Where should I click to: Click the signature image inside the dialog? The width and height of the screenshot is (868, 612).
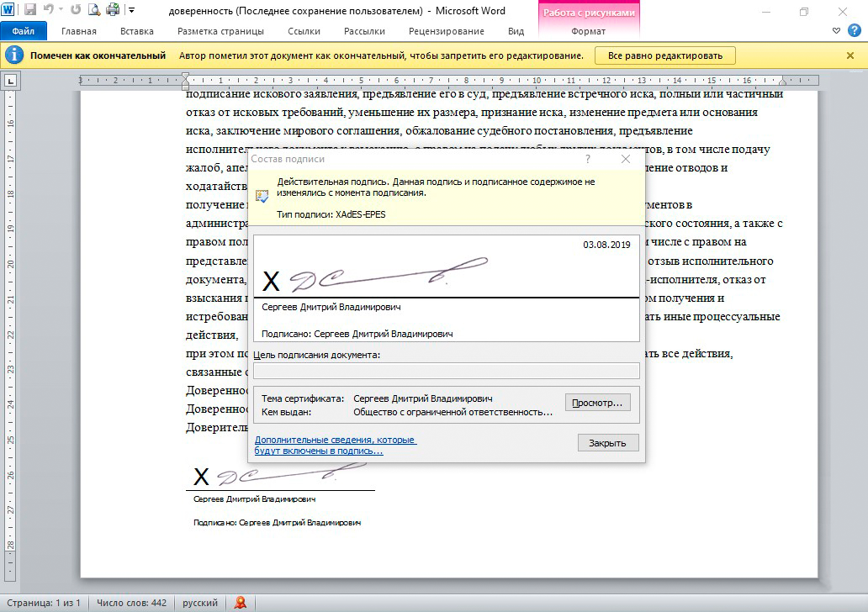pos(389,274)
